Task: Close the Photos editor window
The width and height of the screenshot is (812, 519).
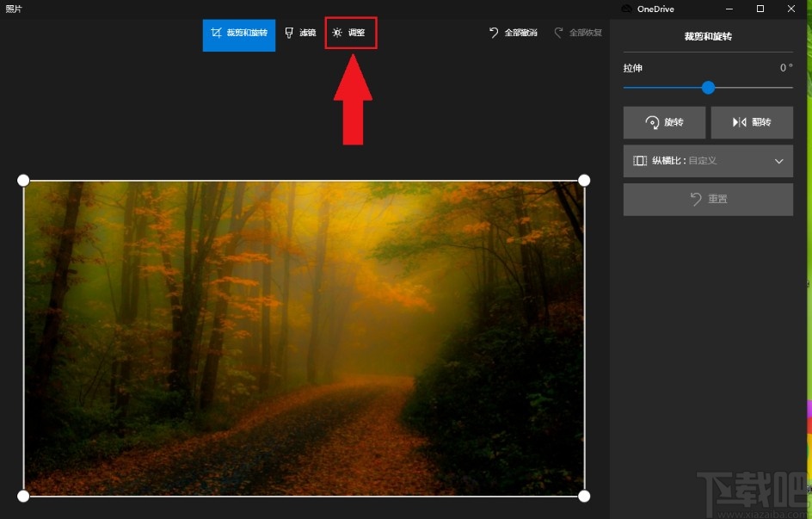Action: click(x=792, y=9)
